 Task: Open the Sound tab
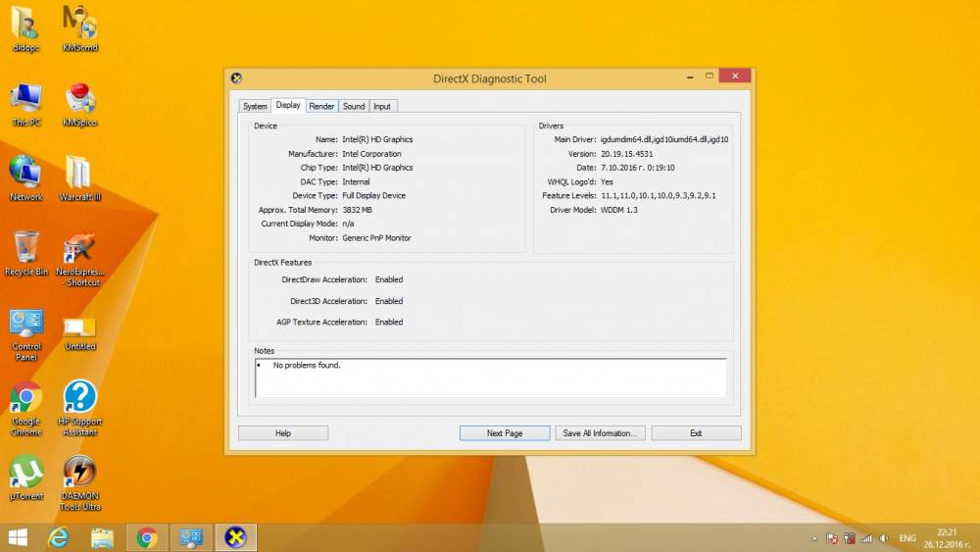click(354, 106)
